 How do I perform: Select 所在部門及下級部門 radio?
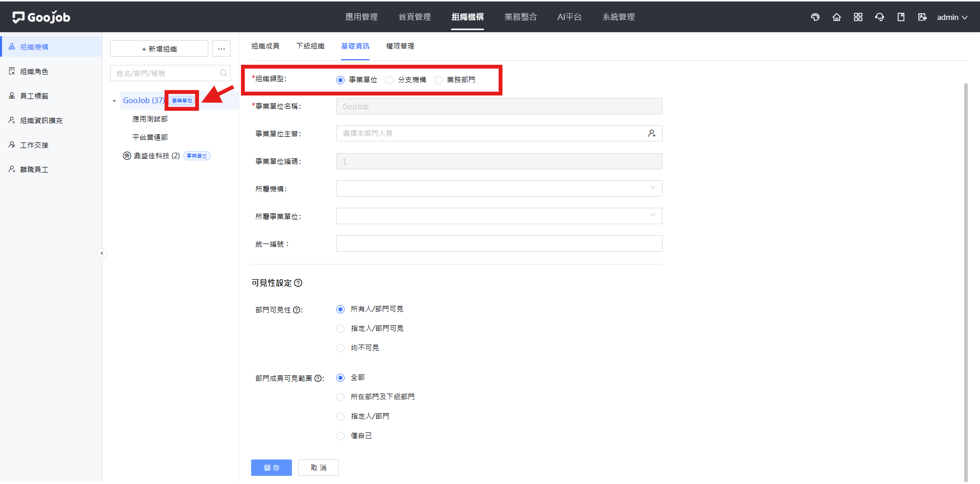click(x=340, y=397)
